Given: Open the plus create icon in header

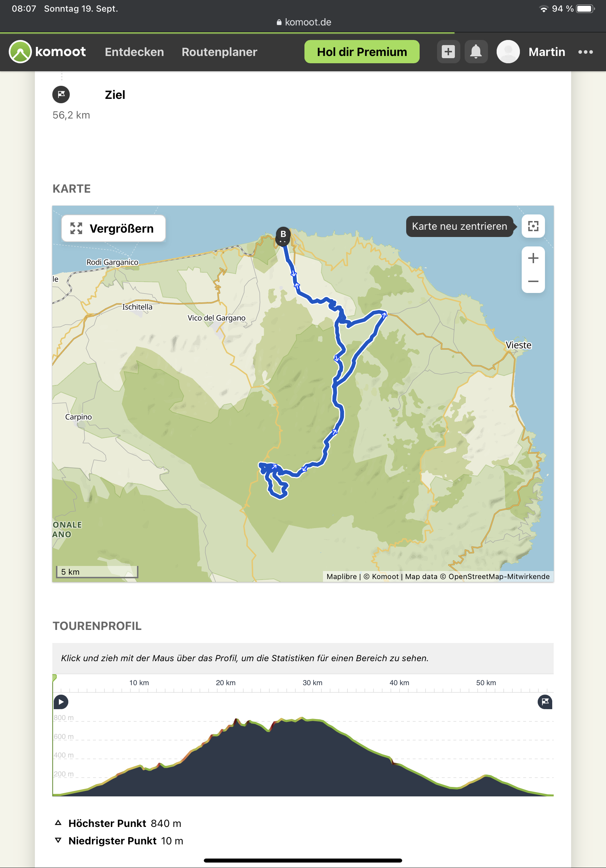Looking at the screenshot, I should pyautogui.click(x=448, y=51).
